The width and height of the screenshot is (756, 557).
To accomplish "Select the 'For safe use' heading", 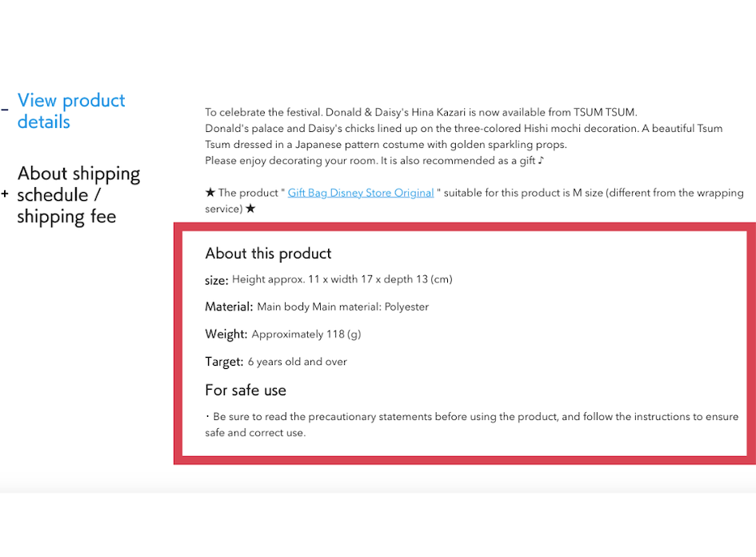I will coord(246,391).
